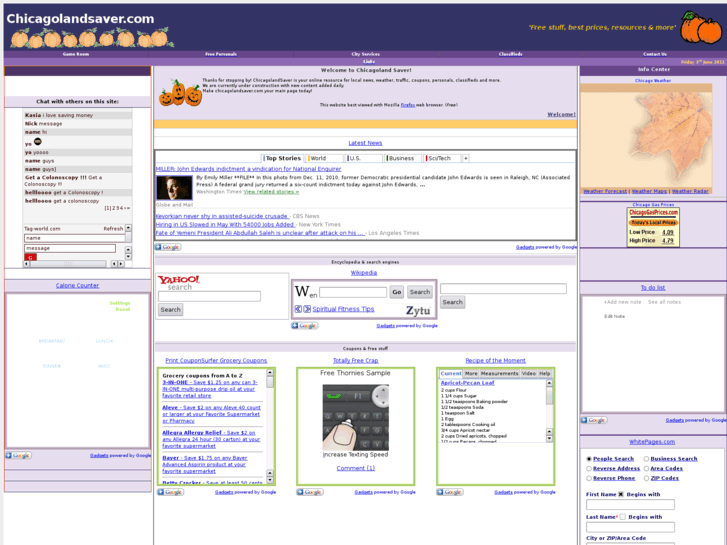Open City Services in the navigation bar

pos(365,54)
